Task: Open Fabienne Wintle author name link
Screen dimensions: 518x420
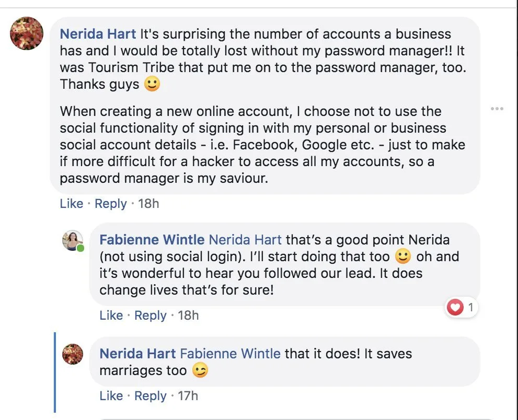Action: (152, 240)
